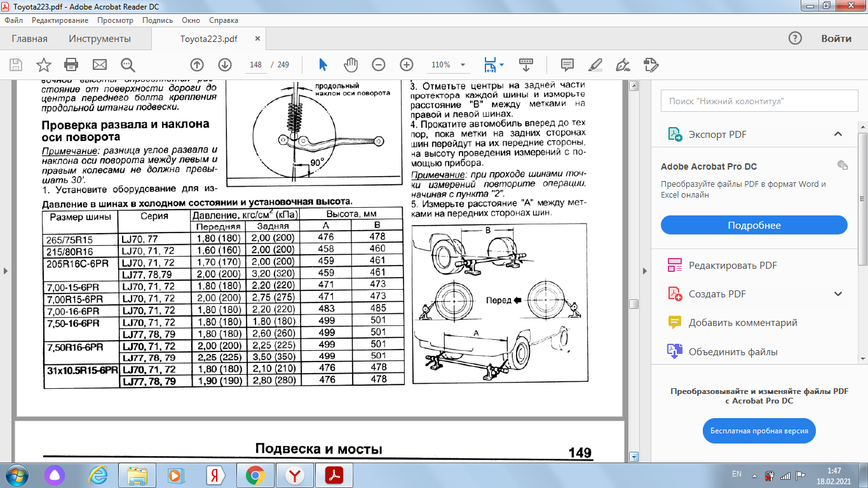Open the Редактирование menu

click(60, 20)
